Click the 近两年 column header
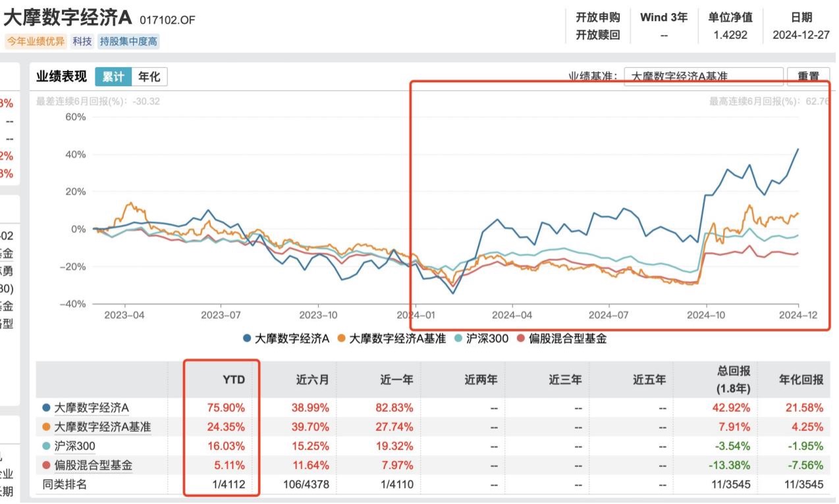The height and width of the screenshot is (504, 839). [481, 380]
